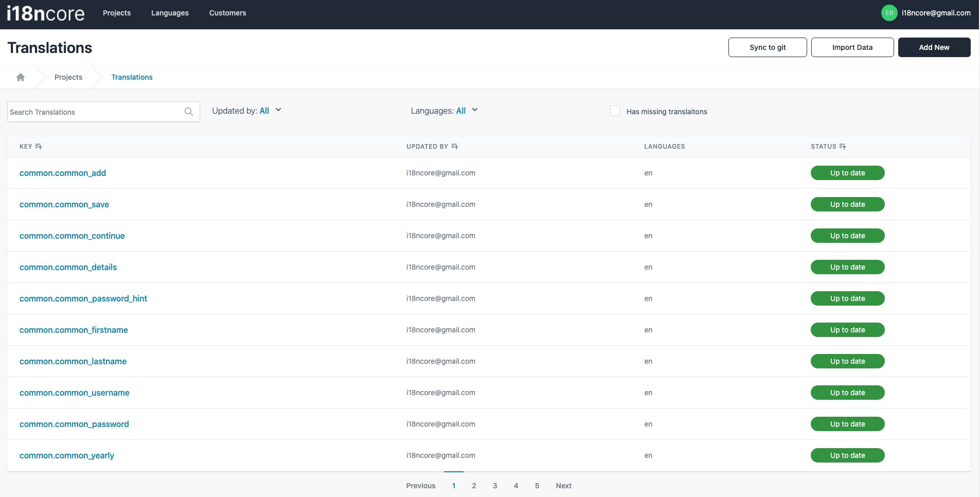Click the Import Data button
This screenshot has width=980, height=497.
point(852,47)
